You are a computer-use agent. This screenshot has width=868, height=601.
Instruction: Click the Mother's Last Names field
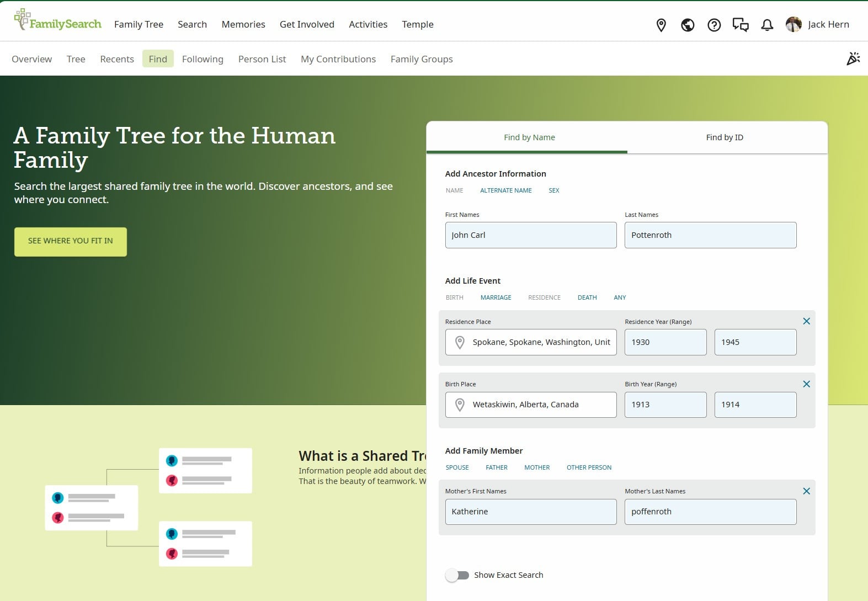[710, 512]
